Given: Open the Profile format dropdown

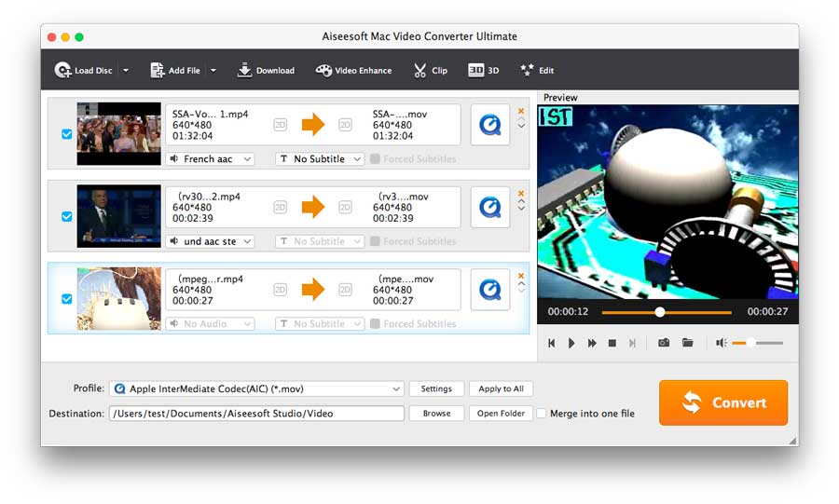Looking at the screenshot, I should (256, 388).
